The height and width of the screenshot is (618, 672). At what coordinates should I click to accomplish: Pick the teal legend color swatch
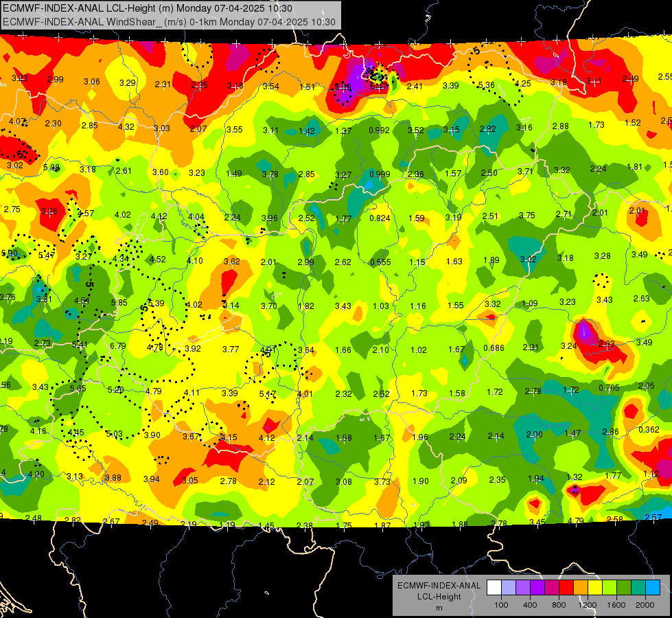638,587
